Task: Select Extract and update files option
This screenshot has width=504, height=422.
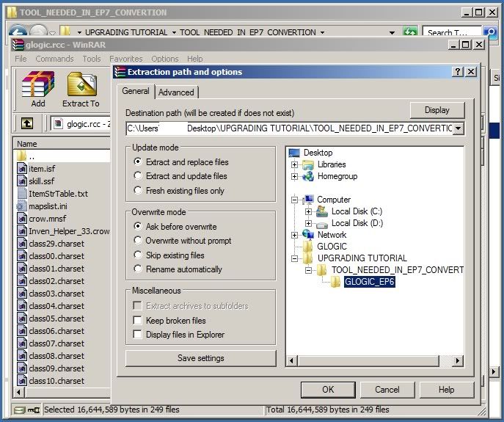Action: coord(138,176)
